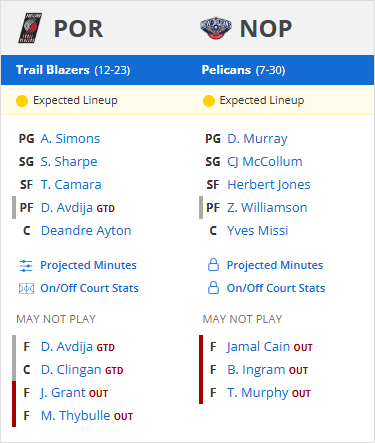Click B. Ingram's name under May Not Play
375x443 pixels.
(256, 370)
